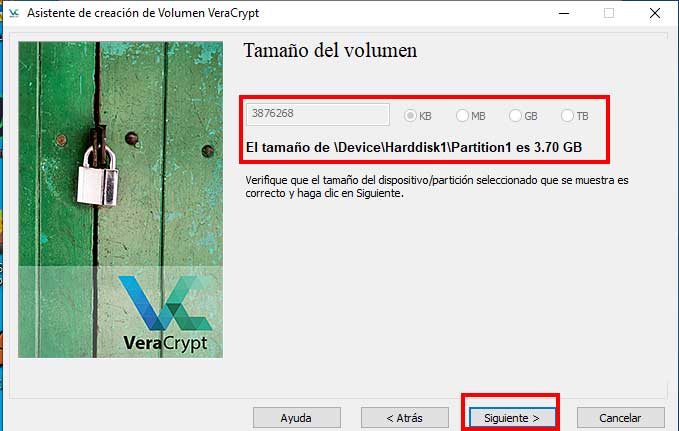Cancel the wizard with Cancelar
679x431 pixels.
(x=621, y=418)
